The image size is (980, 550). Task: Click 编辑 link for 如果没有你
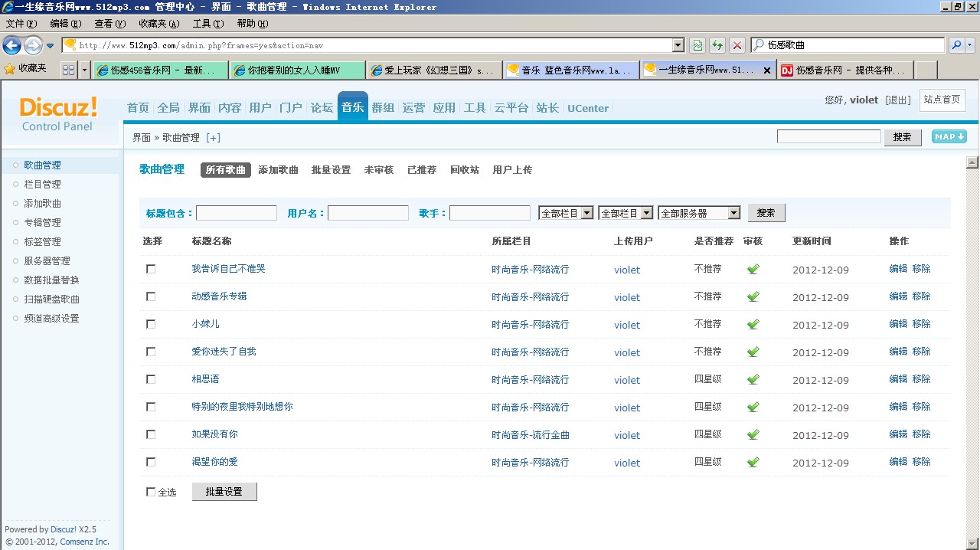(897, 434)
